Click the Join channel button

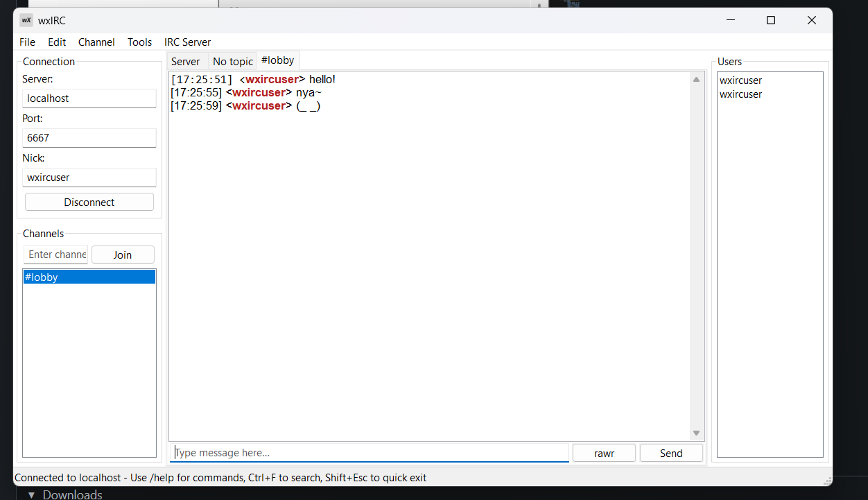tap(123, 255)
